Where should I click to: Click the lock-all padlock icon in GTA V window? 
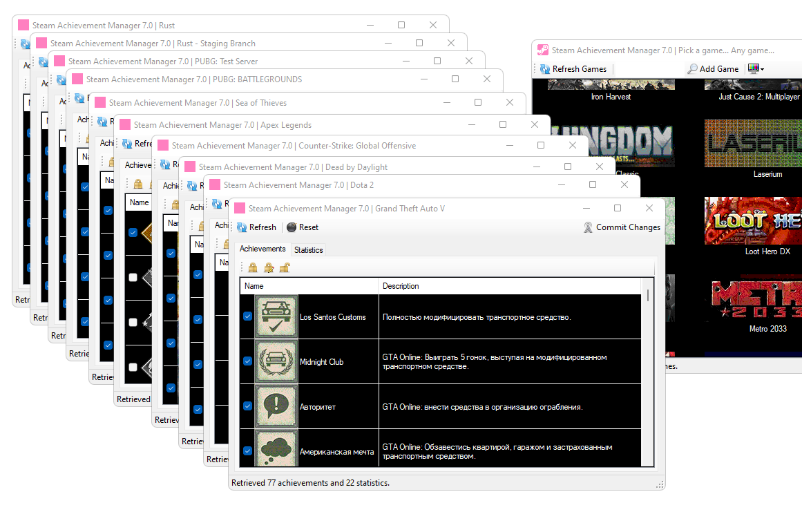pyautogui.click(x=253, y=267)
